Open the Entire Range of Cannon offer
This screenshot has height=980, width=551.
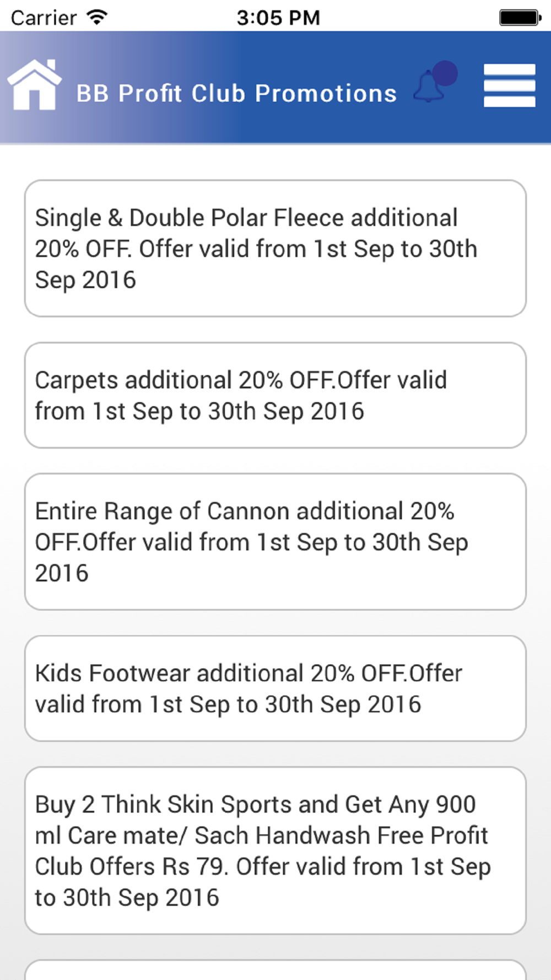(x=275, y=541)
